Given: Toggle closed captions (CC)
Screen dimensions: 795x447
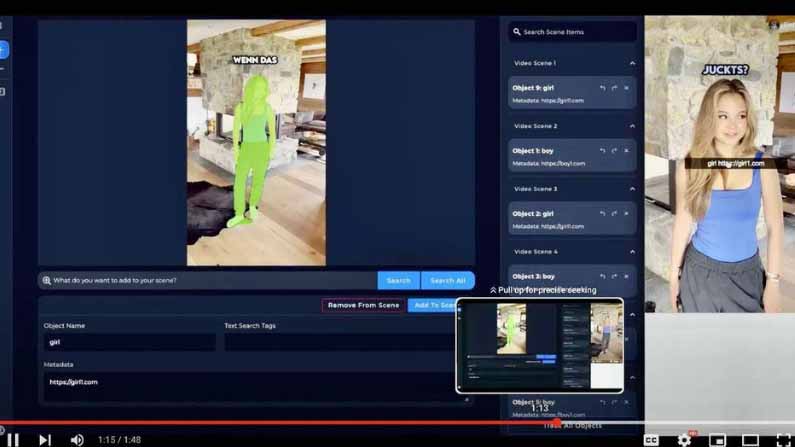Looking at the screenshot, I should click(652, 439).
